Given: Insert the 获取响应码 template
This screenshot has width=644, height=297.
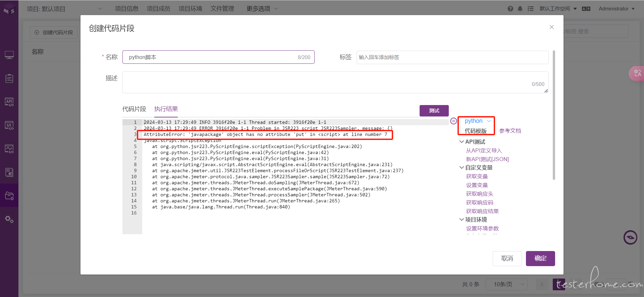Looking at the screenshot, I should [x=480, y=203].
